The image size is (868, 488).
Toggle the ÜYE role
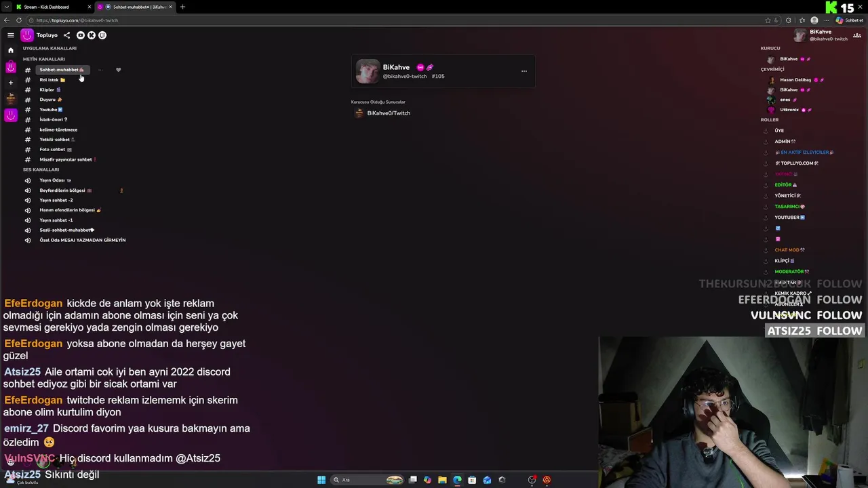click(779, 131)
